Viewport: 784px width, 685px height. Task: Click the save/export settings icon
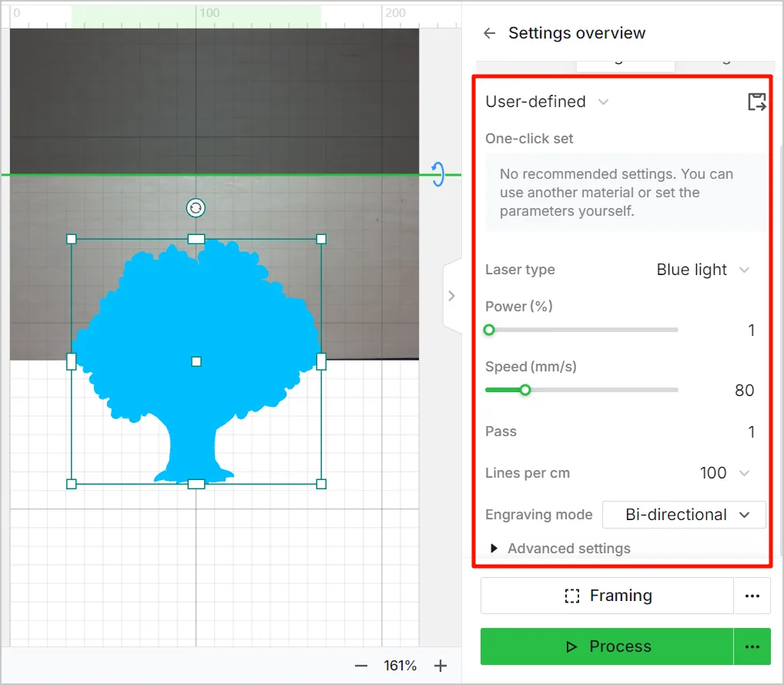[x=756, y=102]
